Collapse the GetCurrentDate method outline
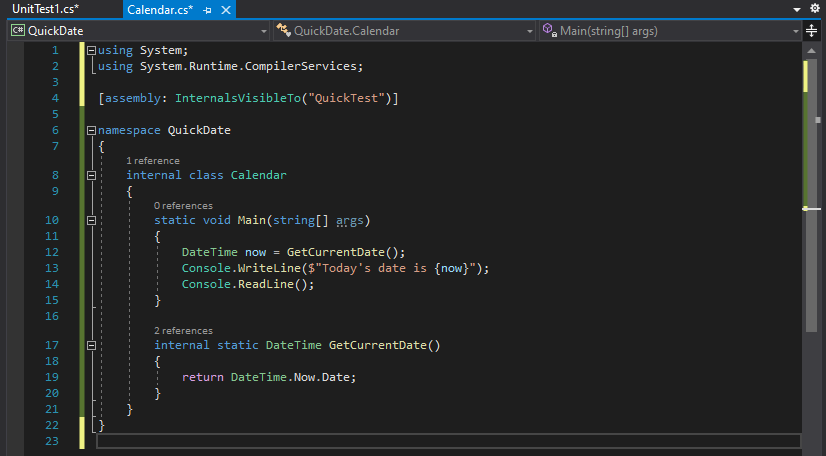This screenshot has width=826, height=456. coord(92,346)
